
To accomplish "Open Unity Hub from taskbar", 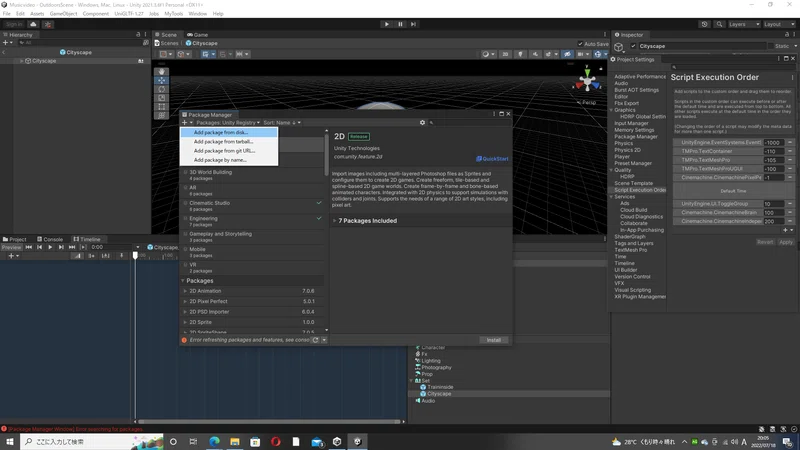I will tap(337, 441).
